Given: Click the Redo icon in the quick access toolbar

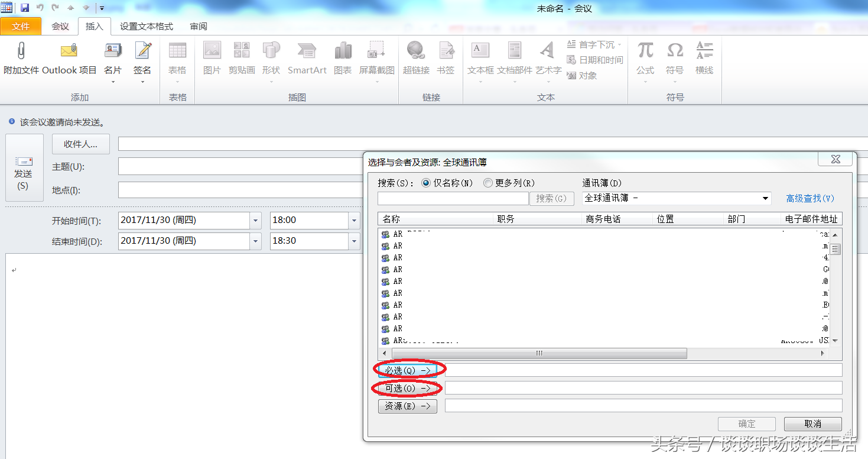Looking at the screenshot, I should [x=56, y=8].
